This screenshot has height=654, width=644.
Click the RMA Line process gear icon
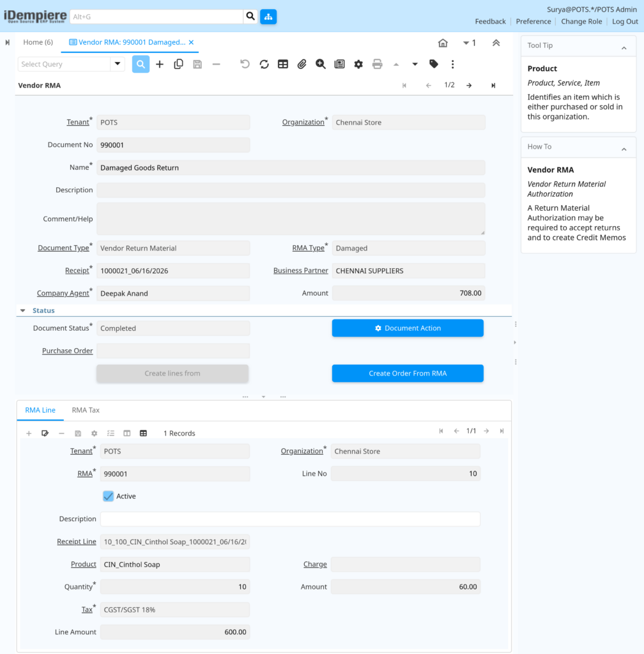coord(95,434)
